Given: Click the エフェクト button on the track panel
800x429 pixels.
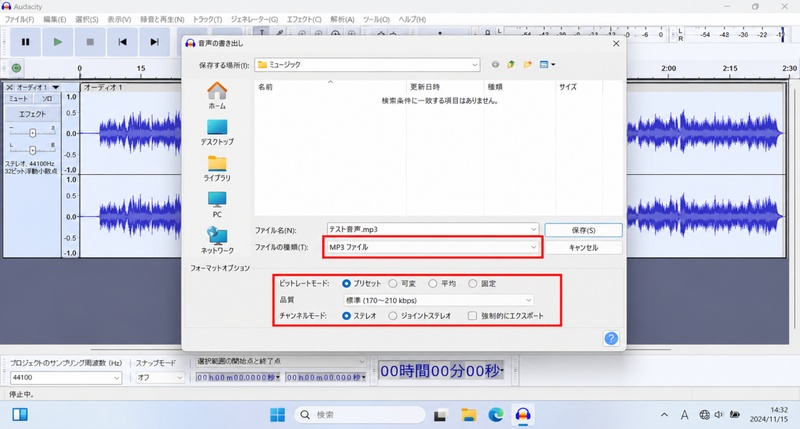Looking at the screenshot, I should pos(33,114).
